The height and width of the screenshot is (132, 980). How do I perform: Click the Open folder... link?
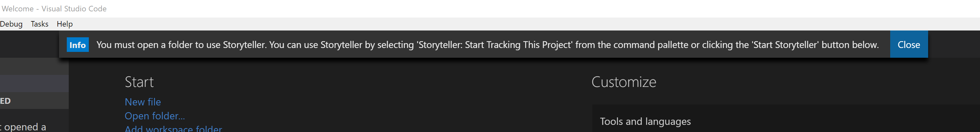155,116
